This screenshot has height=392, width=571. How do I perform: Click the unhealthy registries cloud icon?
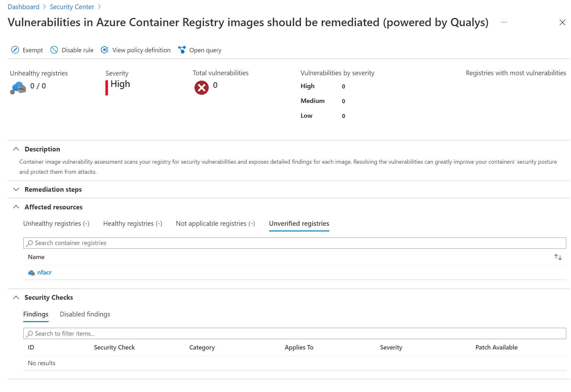tap(18, 88)
